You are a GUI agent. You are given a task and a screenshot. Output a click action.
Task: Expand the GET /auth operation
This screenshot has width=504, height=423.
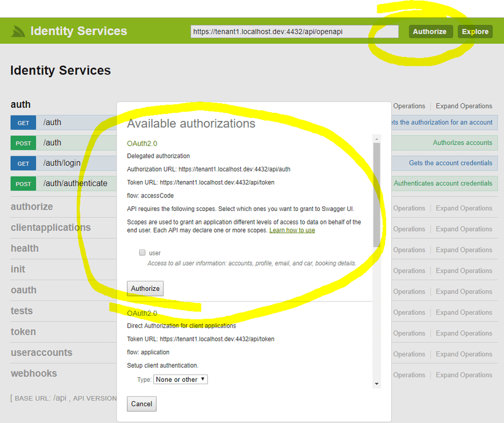coord(52,122)
